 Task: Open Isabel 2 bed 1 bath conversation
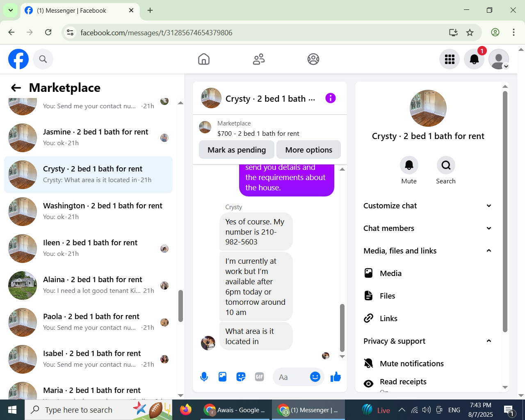pyautogui.click(x=88, y=359)
